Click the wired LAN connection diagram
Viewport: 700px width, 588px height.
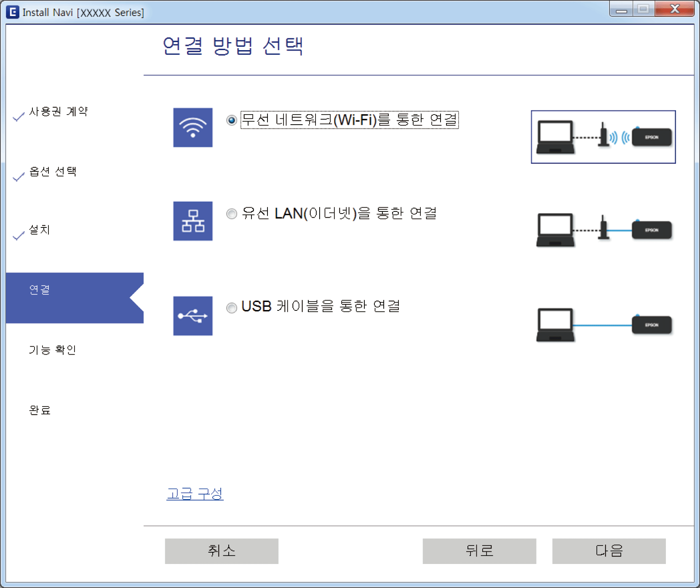coord(603,230)
